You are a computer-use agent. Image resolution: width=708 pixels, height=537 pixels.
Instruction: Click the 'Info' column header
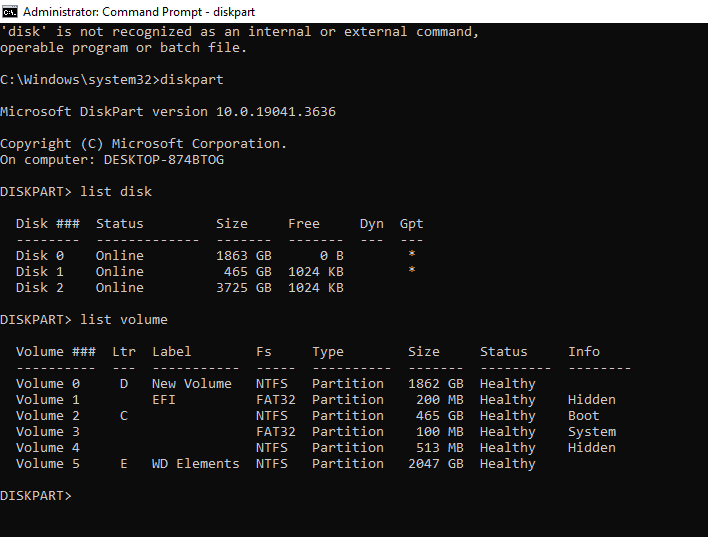coord(584,351)
